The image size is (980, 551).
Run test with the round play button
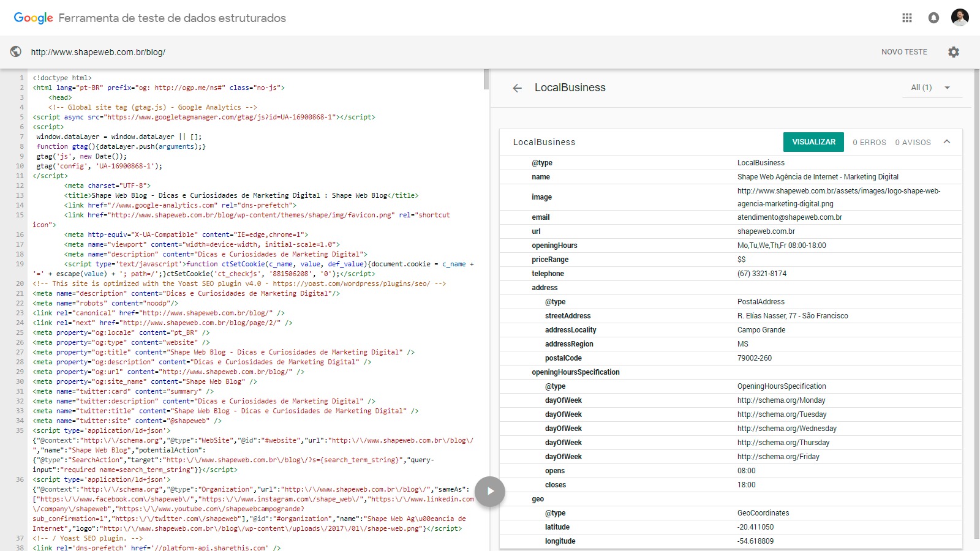pyautogui.click(x=490, y=491)
